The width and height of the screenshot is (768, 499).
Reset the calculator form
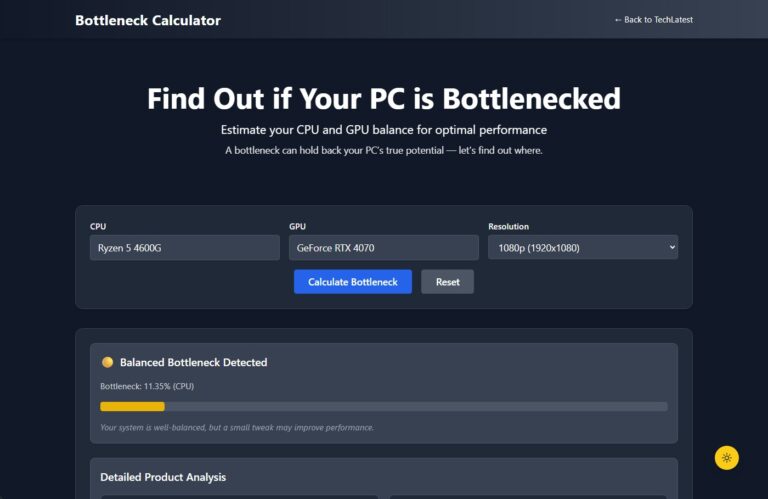coord(447,282)
